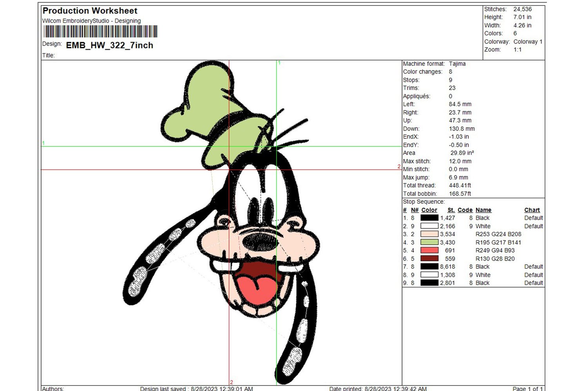The height and width of the screenshot is (391, 588).
Task: Select the left extent "84.5 mm"
Action: coord(460,104)
